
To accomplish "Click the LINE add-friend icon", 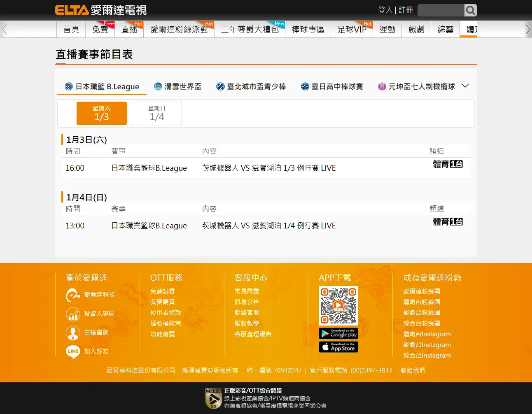I will (x=73, y=351).
